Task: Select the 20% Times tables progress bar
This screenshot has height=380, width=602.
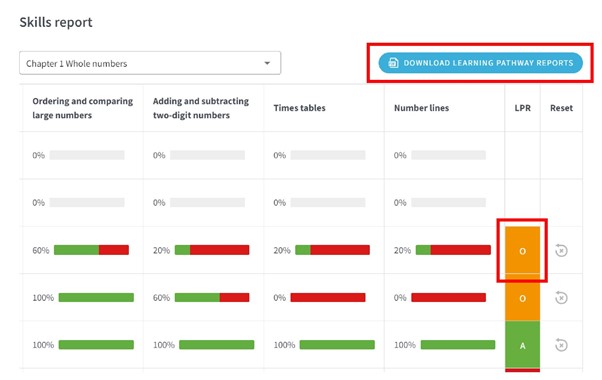Action: 332,250
